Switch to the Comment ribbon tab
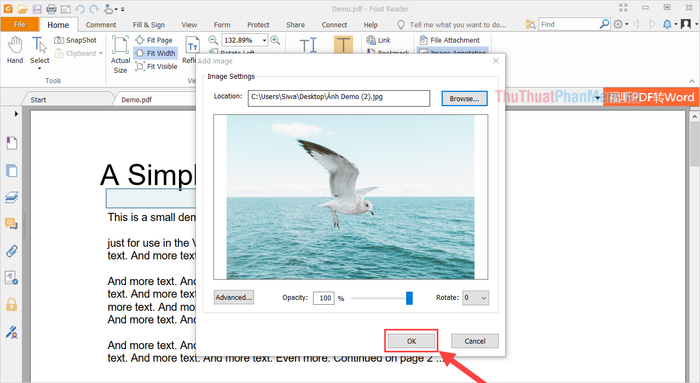Viewport: 700px width, 383px height. (x=101, y=25)
